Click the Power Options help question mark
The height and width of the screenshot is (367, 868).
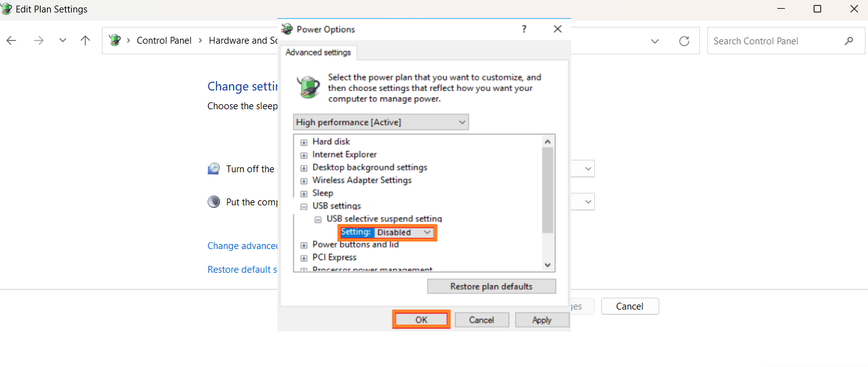[524, 29]
